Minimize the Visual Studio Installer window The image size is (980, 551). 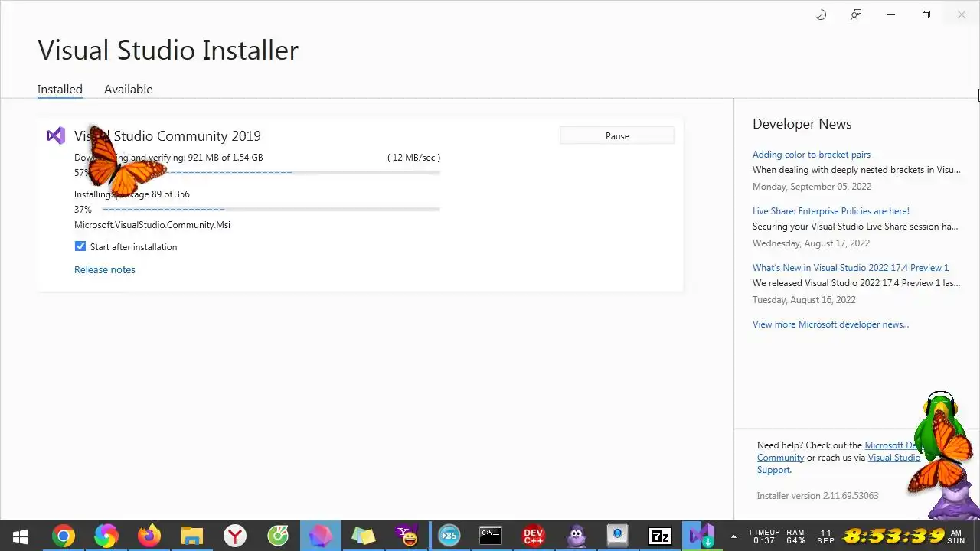click(x=891, y=15)
